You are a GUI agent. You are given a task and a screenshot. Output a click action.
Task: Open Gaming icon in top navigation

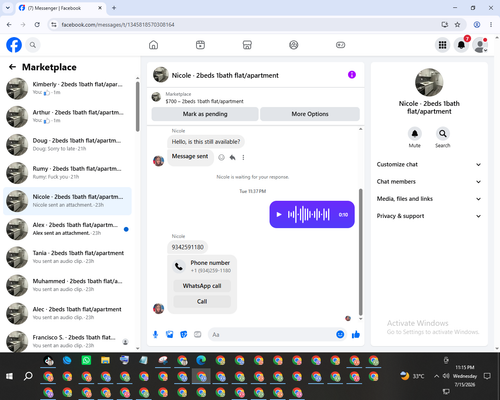pyautogui.click(x=340, y=45)
